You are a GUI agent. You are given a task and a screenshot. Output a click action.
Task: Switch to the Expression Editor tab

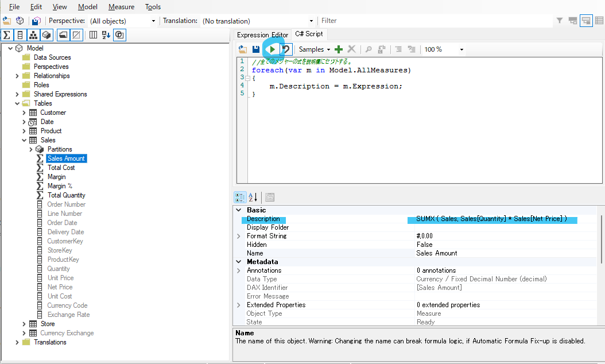pos(262,35)
